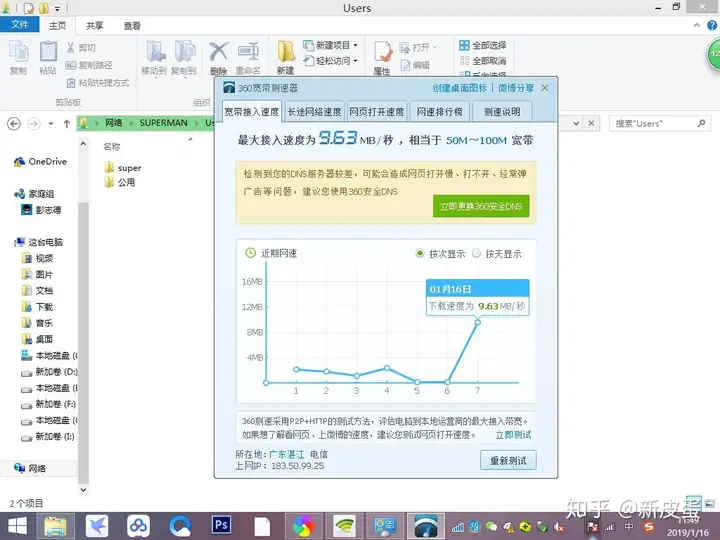Click navigation pane scrollbar down arrow
Viewport: 720px width, 540px height.
point(83,490)
